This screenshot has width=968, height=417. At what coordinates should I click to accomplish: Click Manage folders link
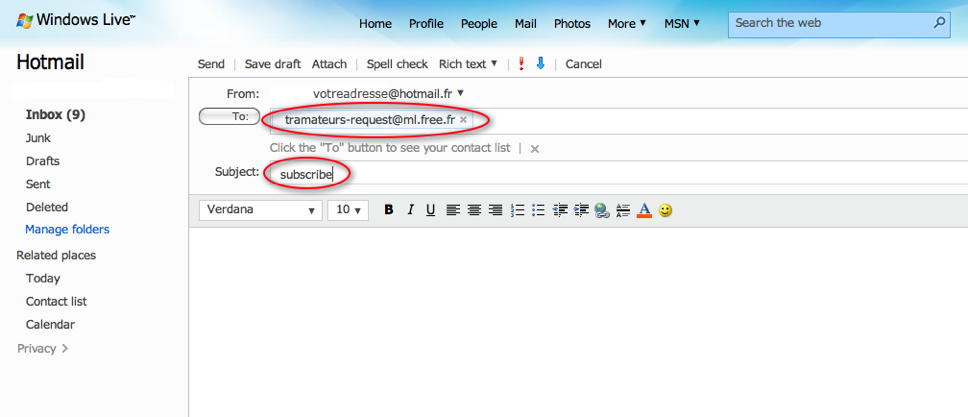(67, 229)
